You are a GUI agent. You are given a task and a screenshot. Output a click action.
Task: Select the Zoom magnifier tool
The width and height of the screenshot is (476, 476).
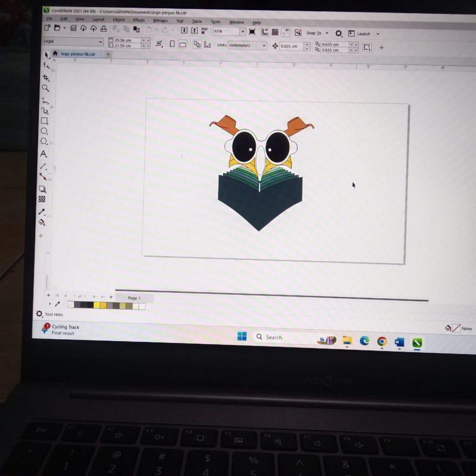pos(45,88)
